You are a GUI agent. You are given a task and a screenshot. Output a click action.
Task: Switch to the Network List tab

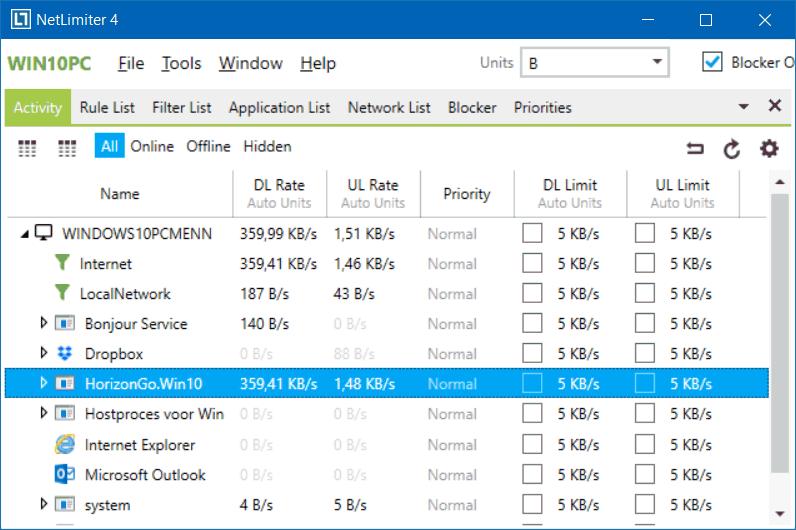click(x=389, y=108)
